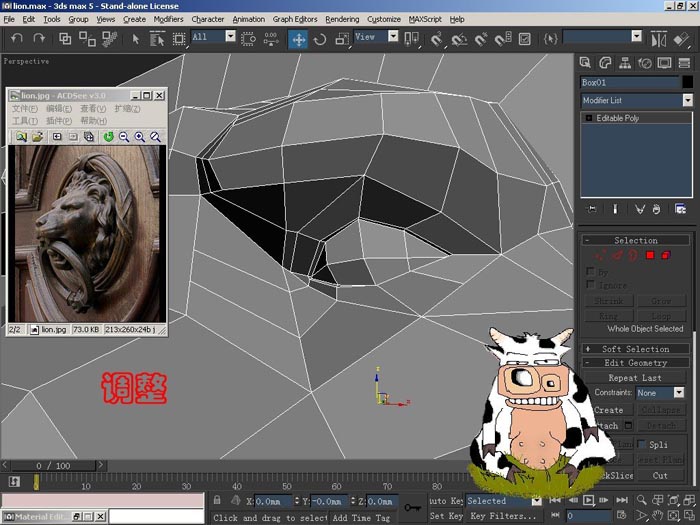Toggle the Auto Key button
This screenshot has width=700, height=525.
(446, 501)
